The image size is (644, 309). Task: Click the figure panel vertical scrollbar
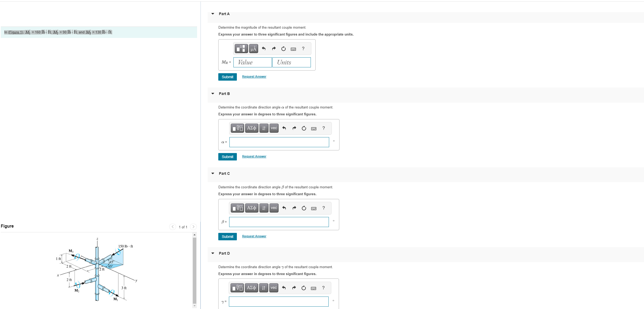(194, 271)
